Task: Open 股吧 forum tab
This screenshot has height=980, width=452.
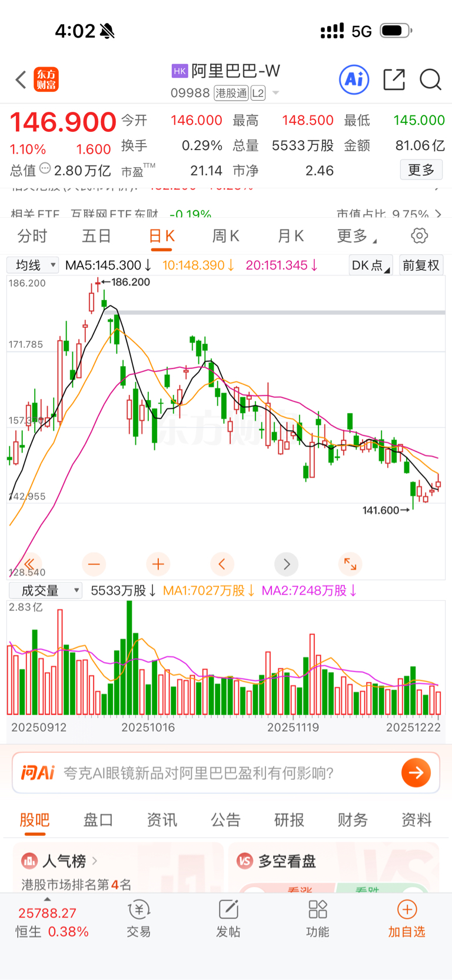Action: [35, 820]
